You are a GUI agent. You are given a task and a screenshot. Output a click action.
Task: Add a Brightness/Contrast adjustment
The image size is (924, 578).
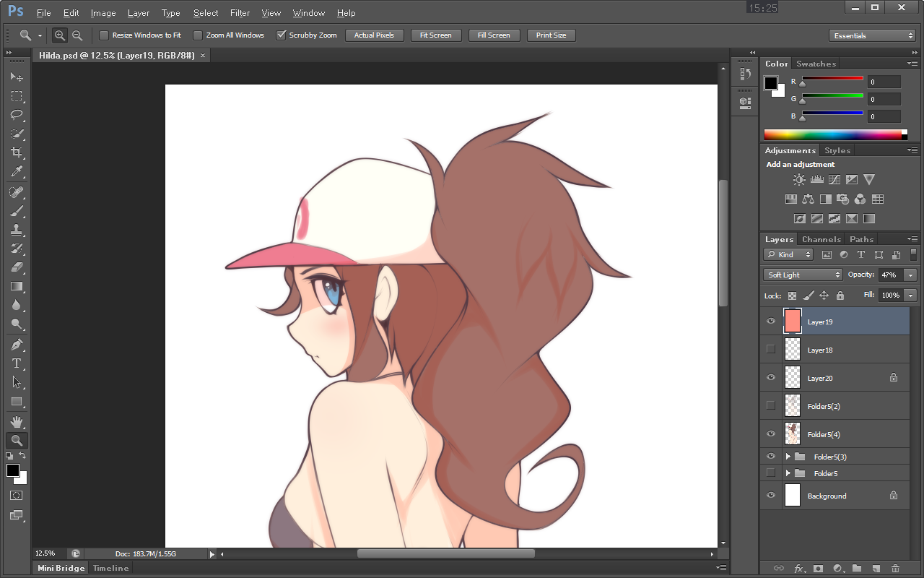tap(799, 179)
